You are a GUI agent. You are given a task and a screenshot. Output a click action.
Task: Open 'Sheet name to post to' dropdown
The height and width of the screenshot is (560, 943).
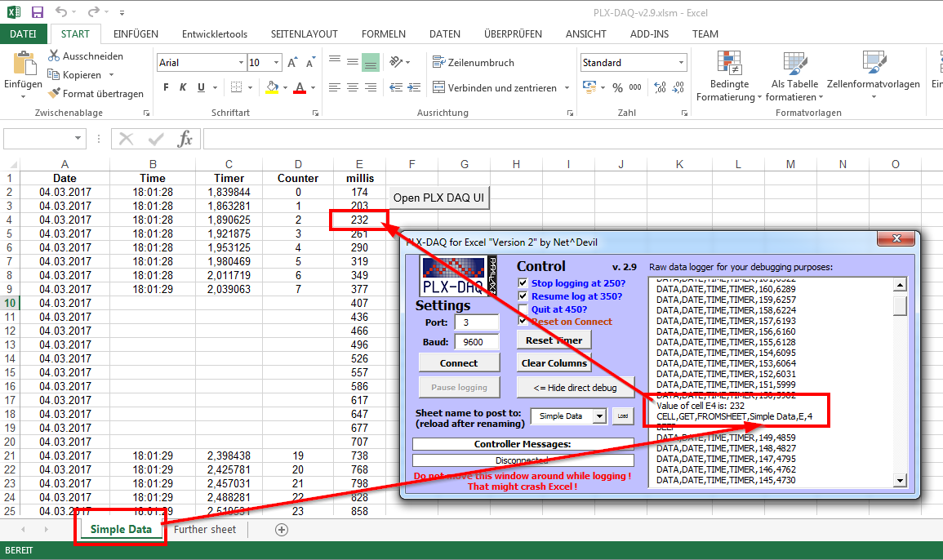(x=599, y=416)
